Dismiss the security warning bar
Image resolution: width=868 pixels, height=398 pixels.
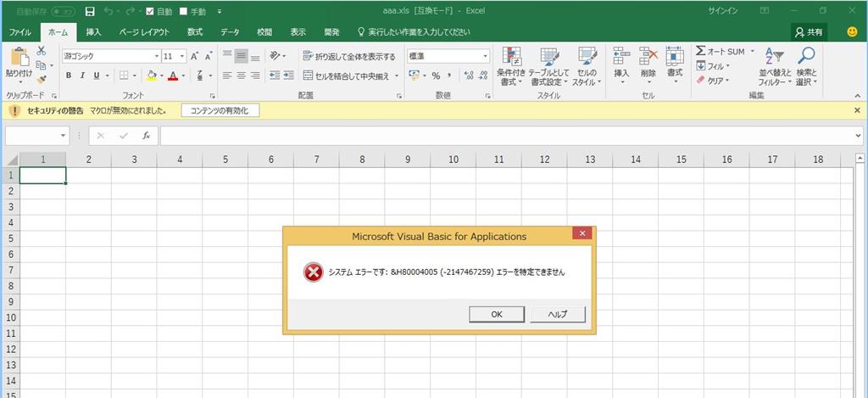pyautogui.click(x=857, y=111)
